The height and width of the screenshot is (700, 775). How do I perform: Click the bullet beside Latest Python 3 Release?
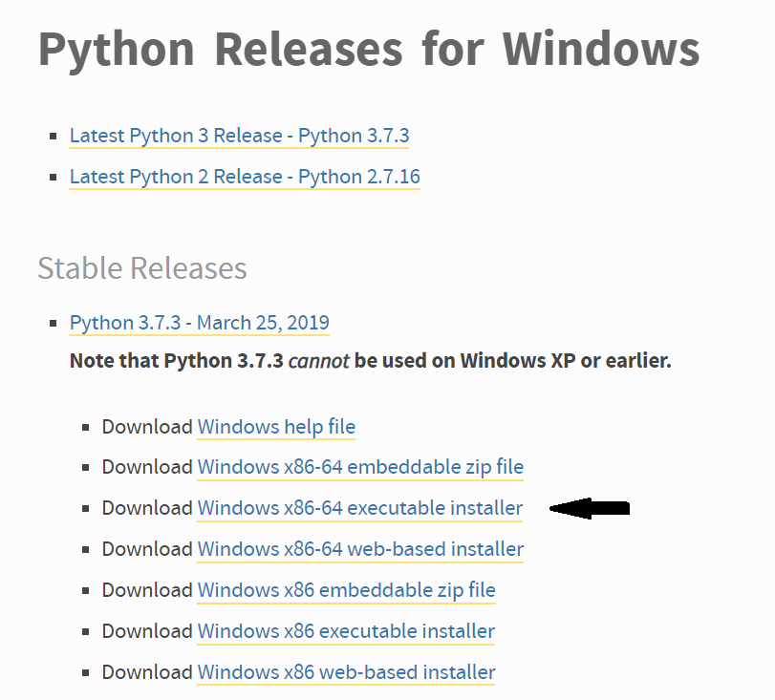point(54,137)
